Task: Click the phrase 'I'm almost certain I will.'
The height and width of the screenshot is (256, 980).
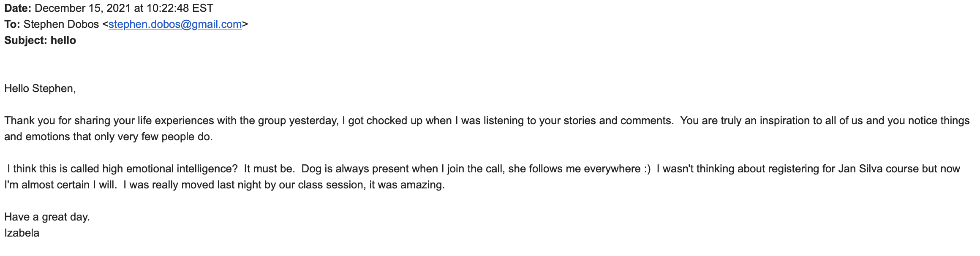Action: (60, 185)
